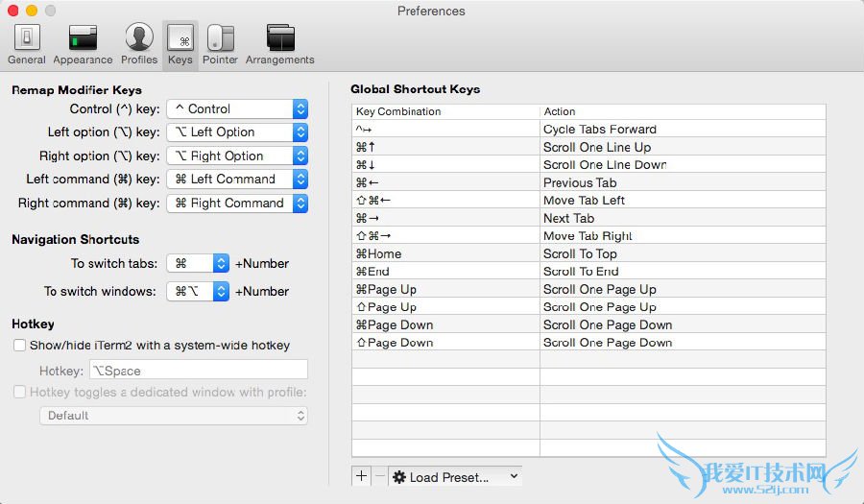Open the Pointer preferences pane

220,44
